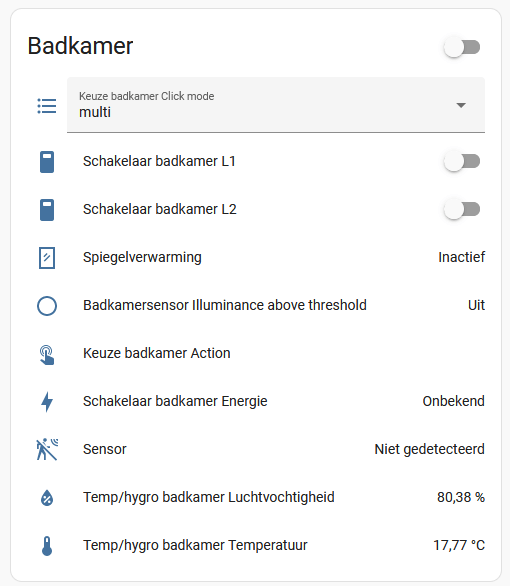Image resolution: width=510 pixels, height=586 pixels.
Task: Click the thermometer Temperatuur icon
Action: click(x=47, y=546)
